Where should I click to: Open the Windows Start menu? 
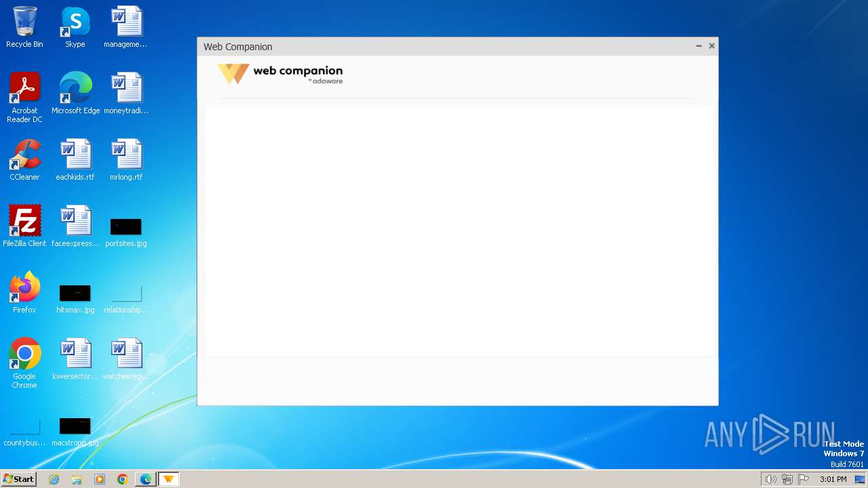click(18, 479)
